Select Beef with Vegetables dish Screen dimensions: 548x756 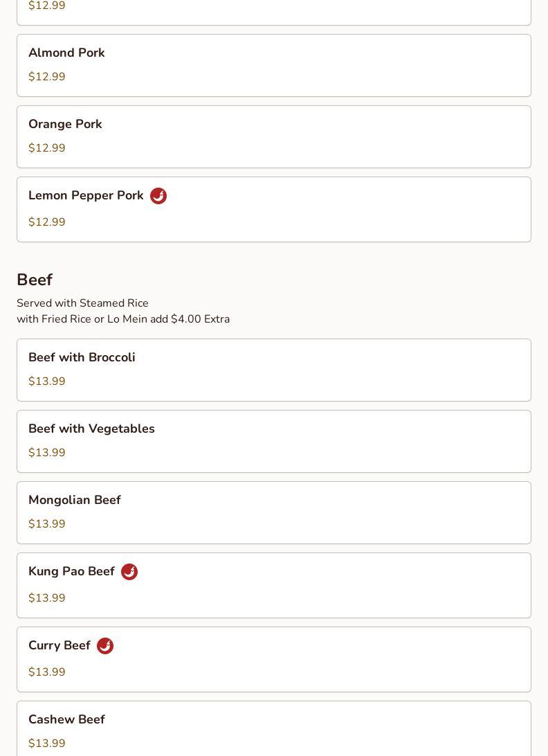coord(274,442)
